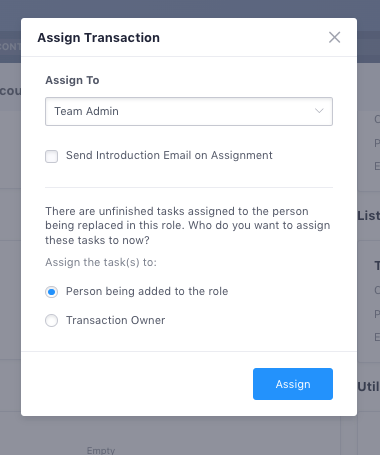380x455 pixels.
Task: Click the Send Introduction Email on Assignment label
Action: point(169,155)
